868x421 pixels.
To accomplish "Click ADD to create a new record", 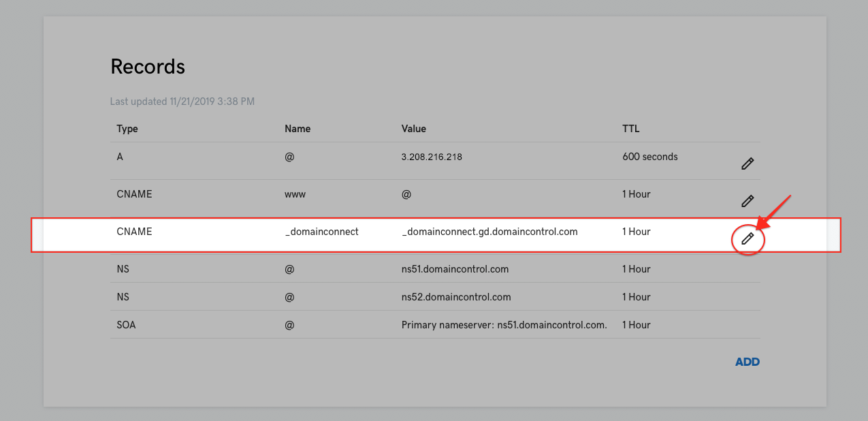I will tap(748, 362).
